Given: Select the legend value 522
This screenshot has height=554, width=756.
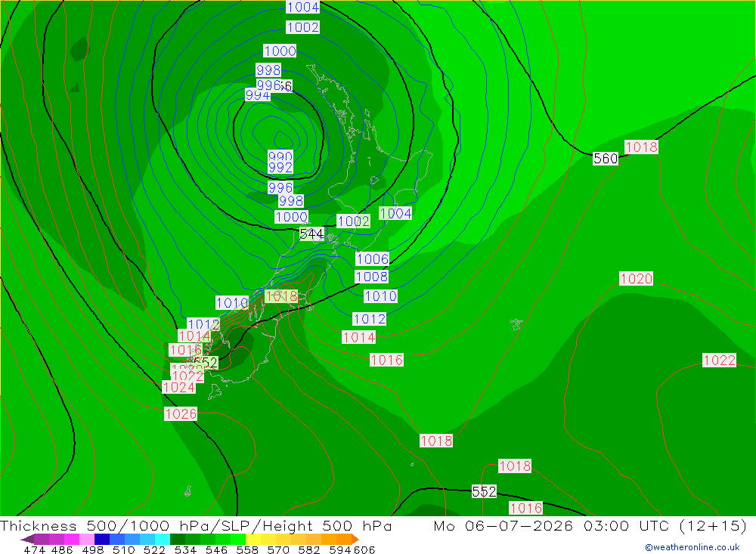Looking at the screenshot, I should (155, 549).
